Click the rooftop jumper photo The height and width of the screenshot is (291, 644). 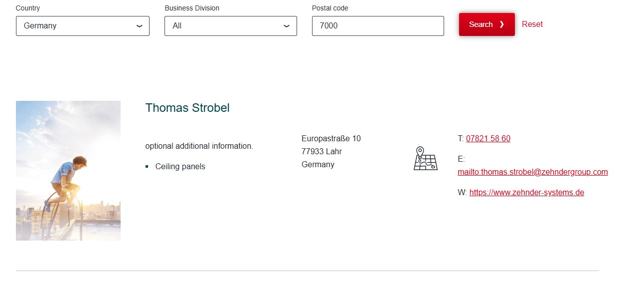(x=68, y=171)
